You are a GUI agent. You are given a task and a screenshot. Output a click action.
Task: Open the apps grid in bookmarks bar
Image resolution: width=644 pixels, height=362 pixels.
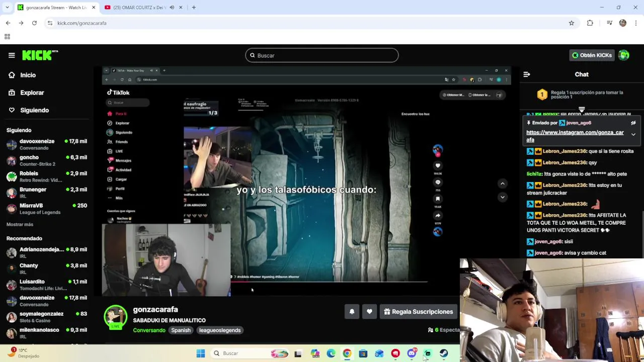[x=7, y=37]
